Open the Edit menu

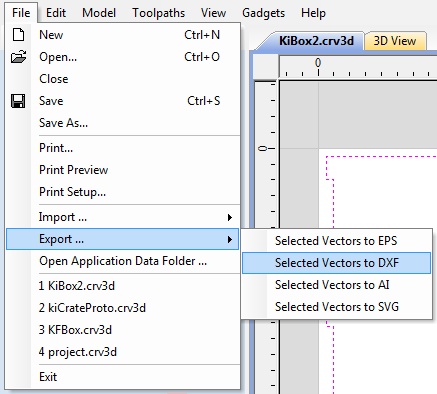(56, 13)
